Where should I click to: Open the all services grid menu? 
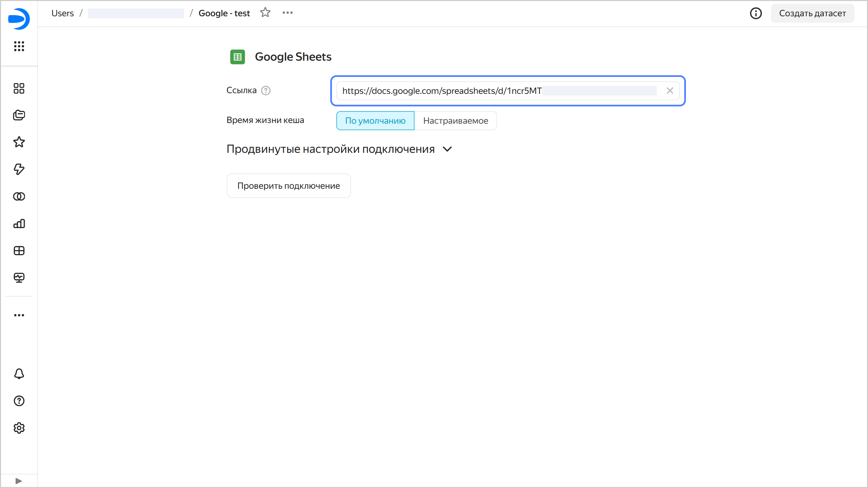coord(19,46)
